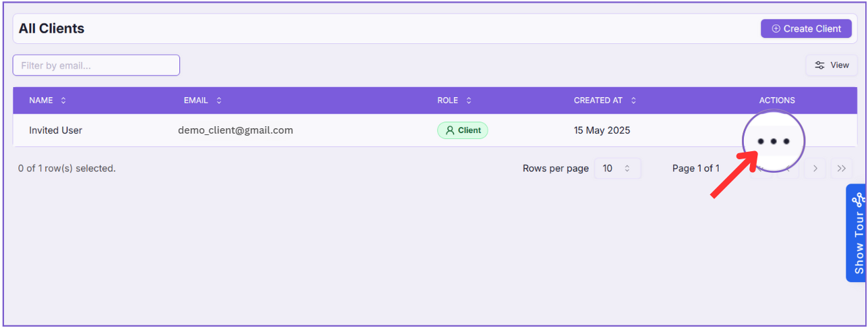Expand the Rows per page selector showing 10
The width and height of the screenshot is (868, 328).
(616, 169)
